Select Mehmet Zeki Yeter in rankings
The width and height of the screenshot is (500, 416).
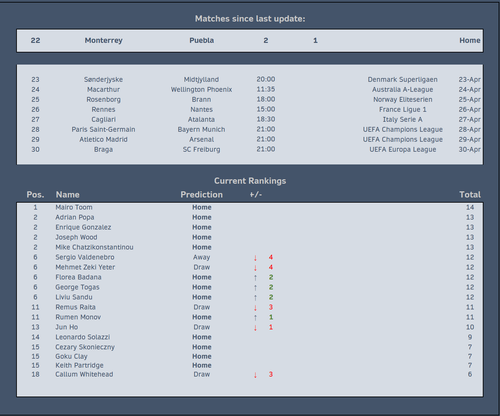tap(85, 267)
